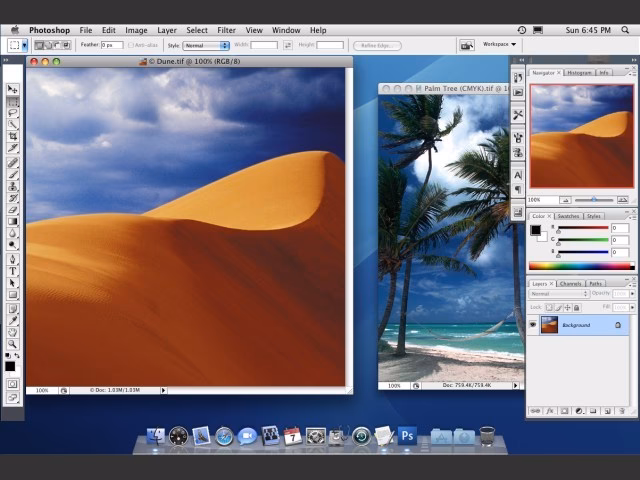The width and height of the screenshot is (640, 480).
Task: Click the Feather input field
Action: 111,45
